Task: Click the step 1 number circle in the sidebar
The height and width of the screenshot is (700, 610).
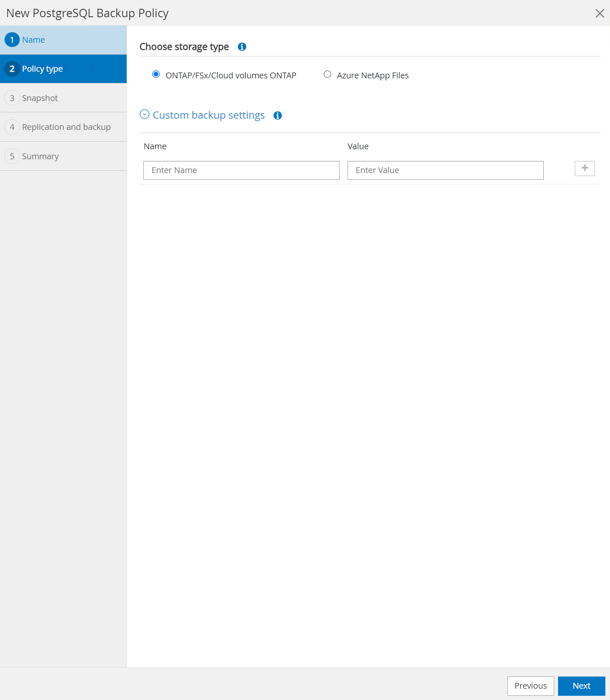Action: click(x=12, y=40)
